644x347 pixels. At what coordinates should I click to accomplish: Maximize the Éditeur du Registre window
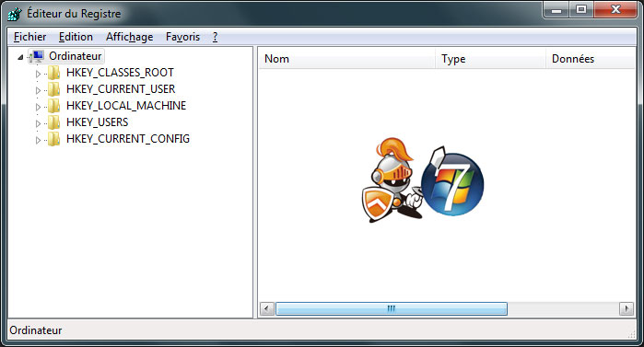581,10
